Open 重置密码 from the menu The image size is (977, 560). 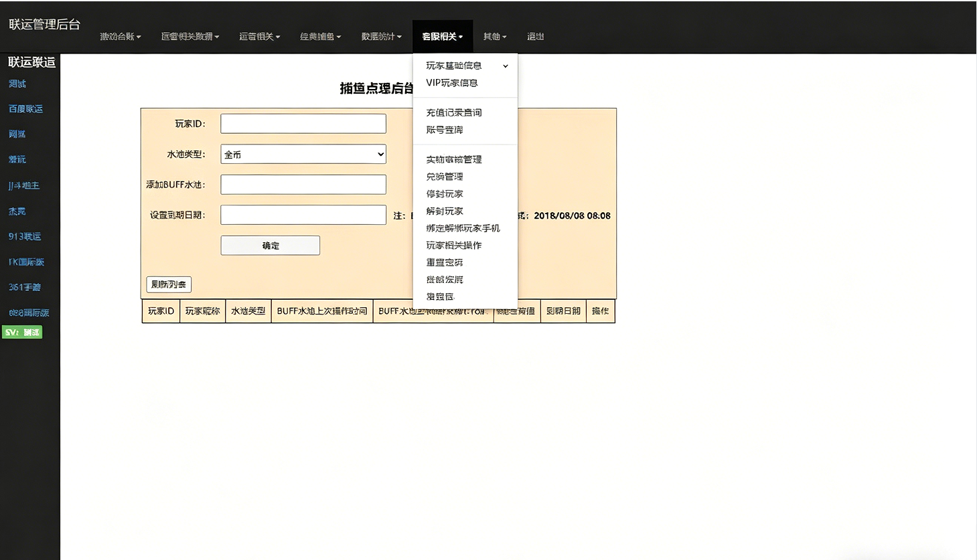(x=444, y=262)
